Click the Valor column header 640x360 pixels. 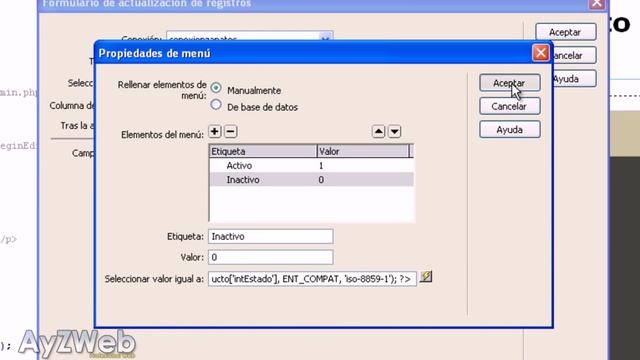tap(363, 151)
